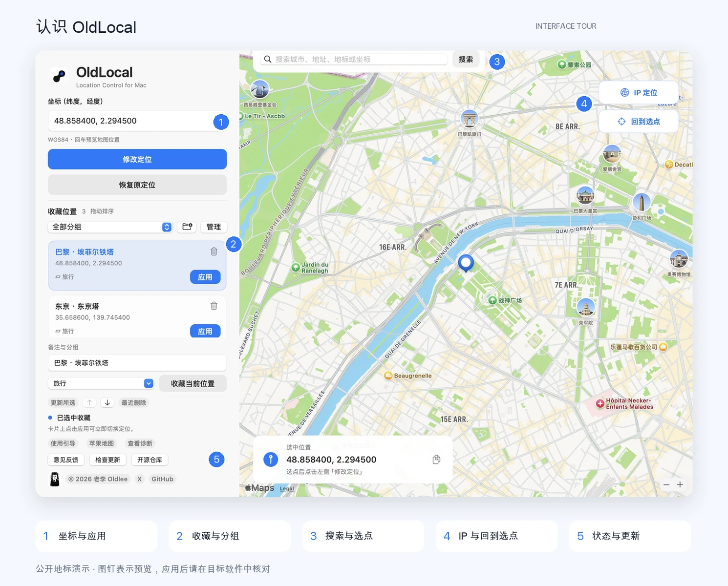The width and height of the screenshot is (728, 586).
Task: Open the 协和广场 obelisk marker
Action: tap(642, 202)
